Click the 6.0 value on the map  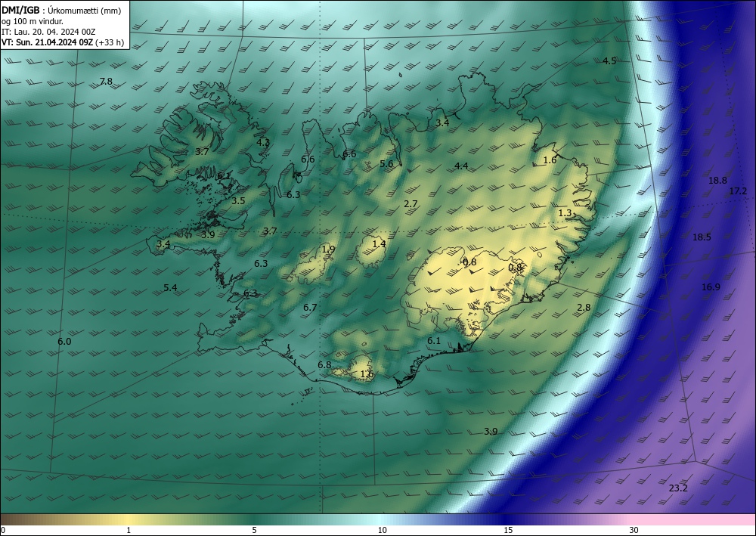(x=64, y=341)
